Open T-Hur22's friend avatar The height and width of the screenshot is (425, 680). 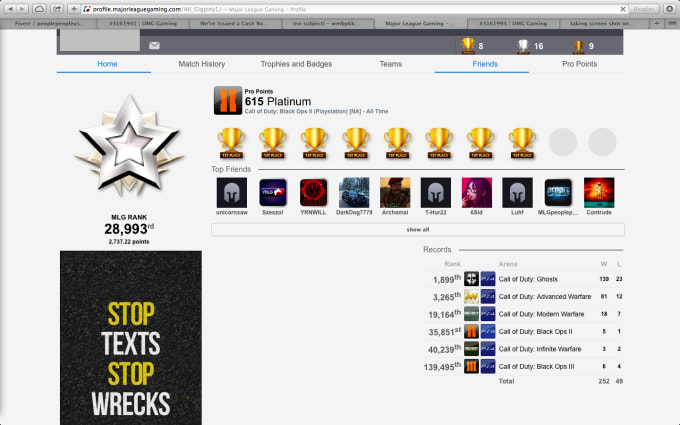point(436,193)
